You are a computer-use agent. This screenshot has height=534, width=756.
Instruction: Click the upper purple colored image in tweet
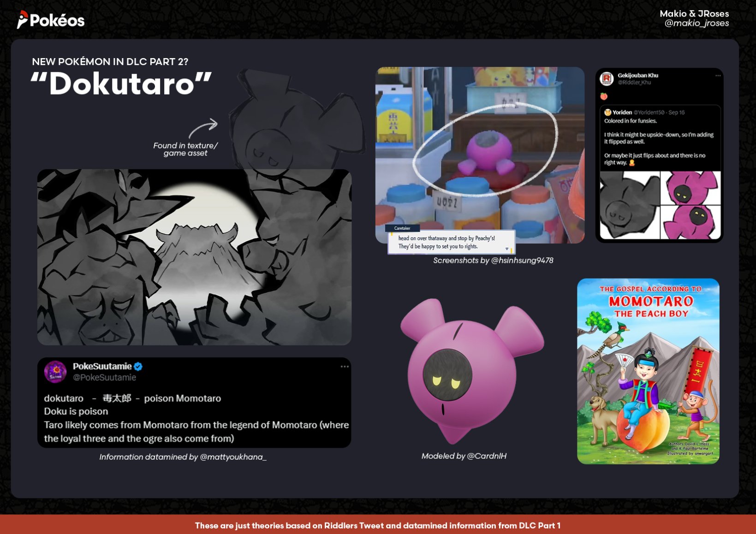coord(691,188)
